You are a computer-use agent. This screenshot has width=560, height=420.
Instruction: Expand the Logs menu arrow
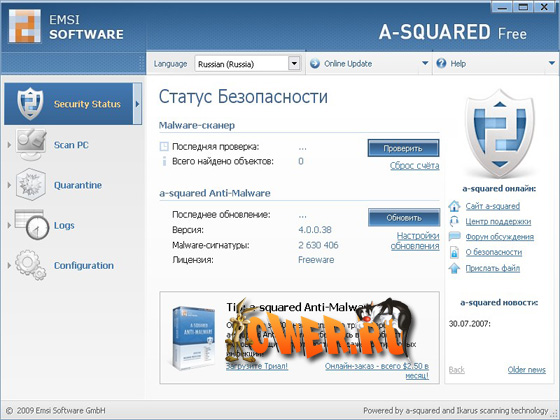point(9,225)
